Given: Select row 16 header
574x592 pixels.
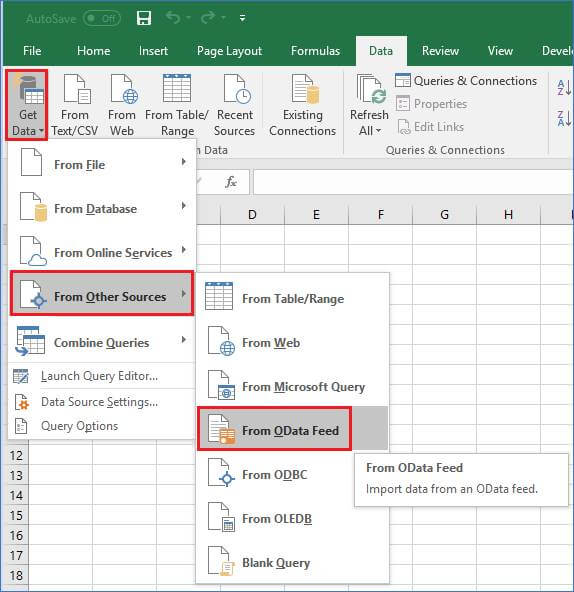Looking at the screenshot, I should pyautogui.click(x=17, y=535).
